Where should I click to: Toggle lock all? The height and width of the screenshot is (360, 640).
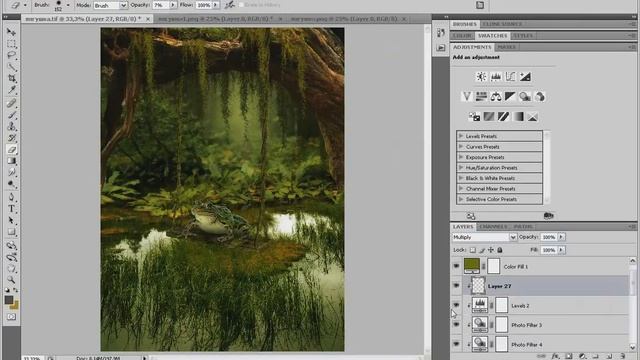click(500, 250)
